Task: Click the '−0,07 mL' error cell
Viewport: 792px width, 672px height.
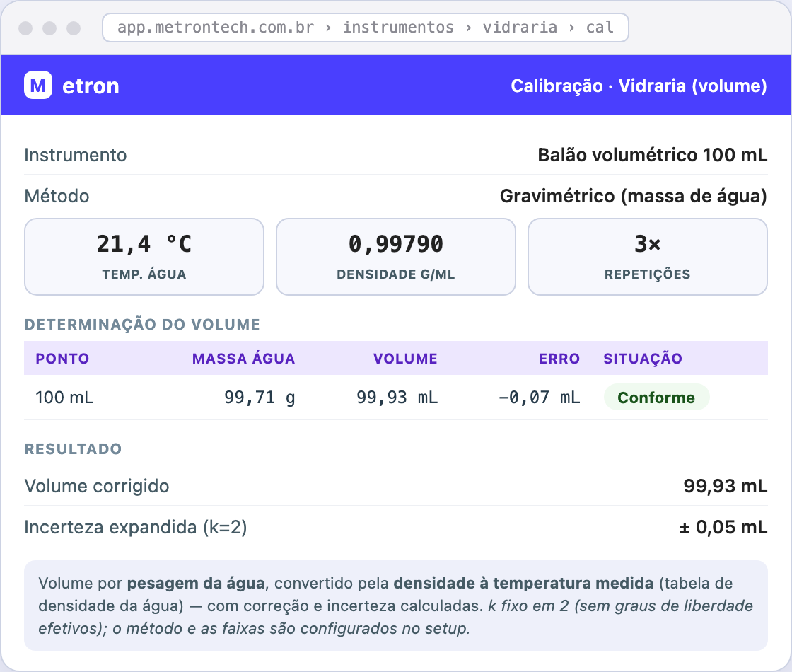Action: tap(540, 398)
